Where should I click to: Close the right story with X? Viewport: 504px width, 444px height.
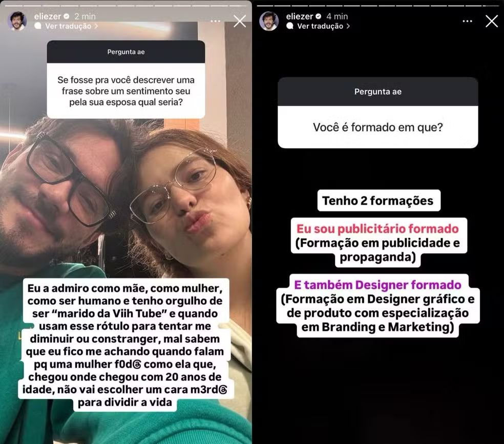[x=492, y=21]
